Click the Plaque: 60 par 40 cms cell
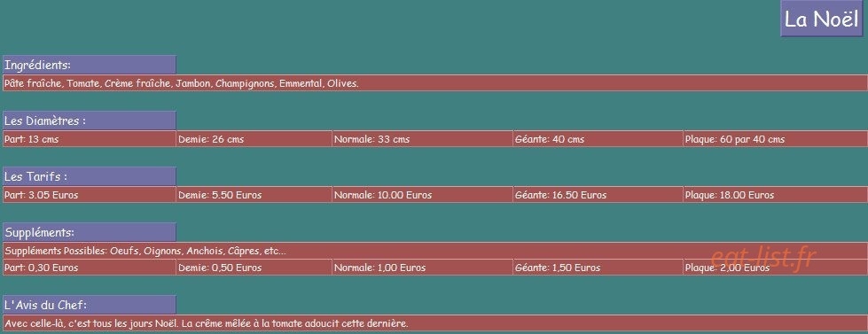Screen dimensions: 868x334 point(776,139)
